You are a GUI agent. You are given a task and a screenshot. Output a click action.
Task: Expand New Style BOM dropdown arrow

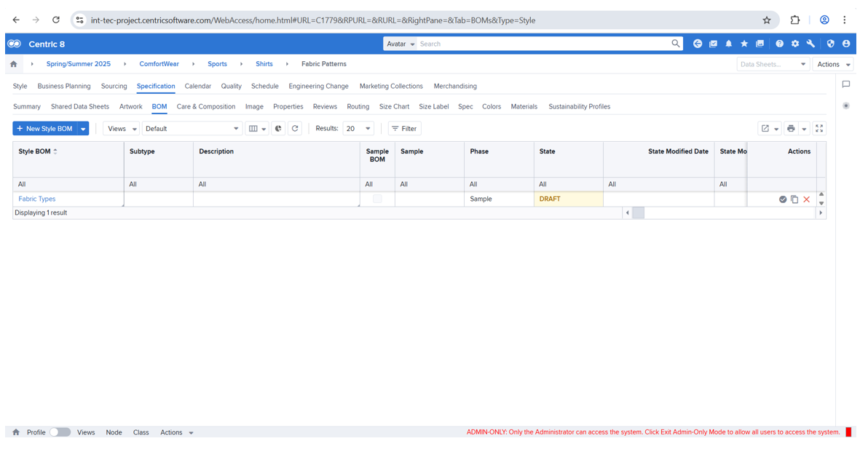pos(83,128)
